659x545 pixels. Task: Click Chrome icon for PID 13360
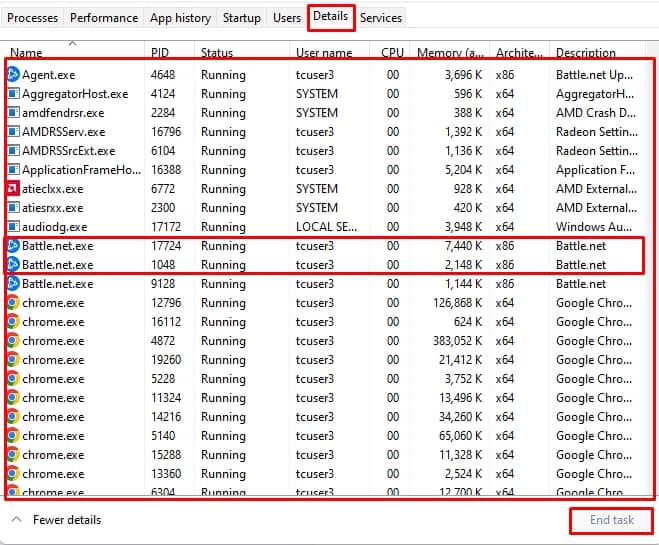(x=13, y=474)
